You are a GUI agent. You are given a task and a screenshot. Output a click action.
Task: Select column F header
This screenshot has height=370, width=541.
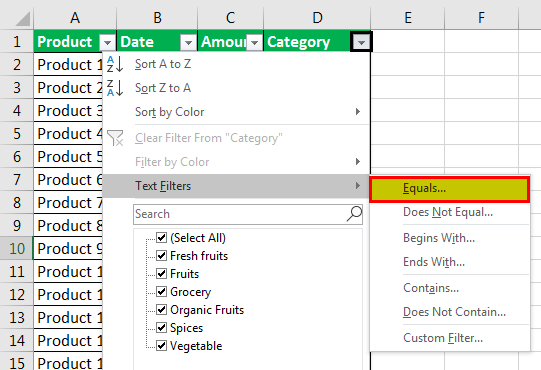tap(481, 18)
